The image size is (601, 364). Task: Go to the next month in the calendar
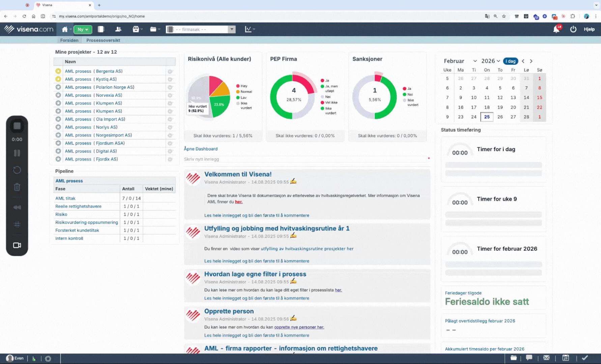tap(531, 61)
